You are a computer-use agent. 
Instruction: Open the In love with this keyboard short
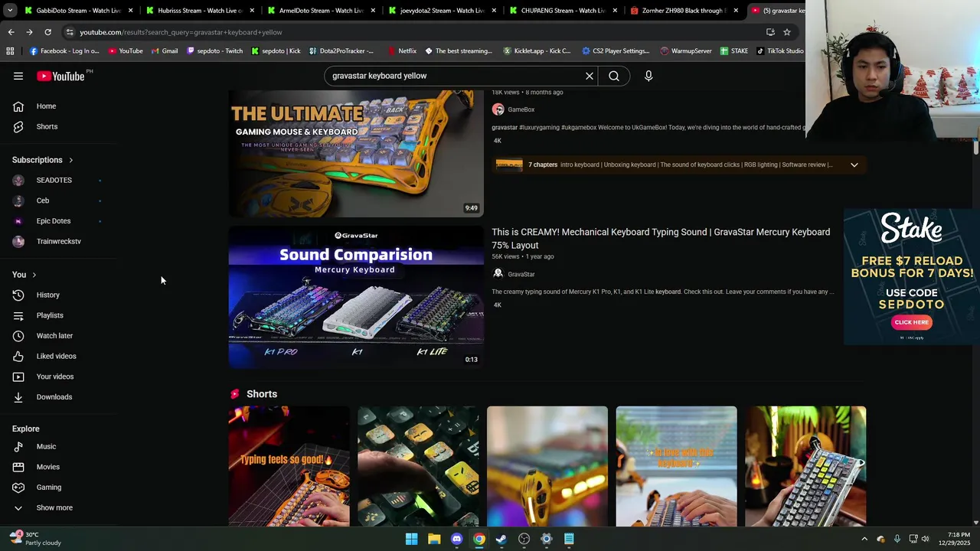677,466
